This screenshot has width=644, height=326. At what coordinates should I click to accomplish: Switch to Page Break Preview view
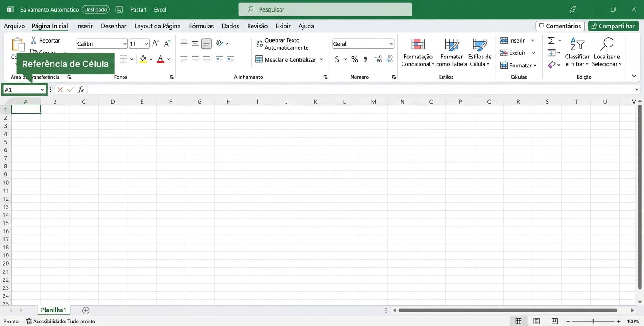[x=555, y=321]
